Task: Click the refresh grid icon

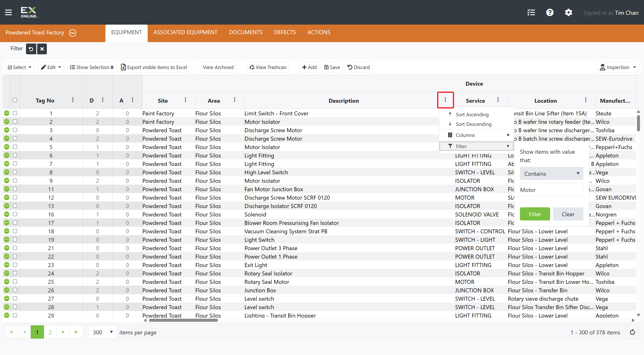Action: point(632,332)
